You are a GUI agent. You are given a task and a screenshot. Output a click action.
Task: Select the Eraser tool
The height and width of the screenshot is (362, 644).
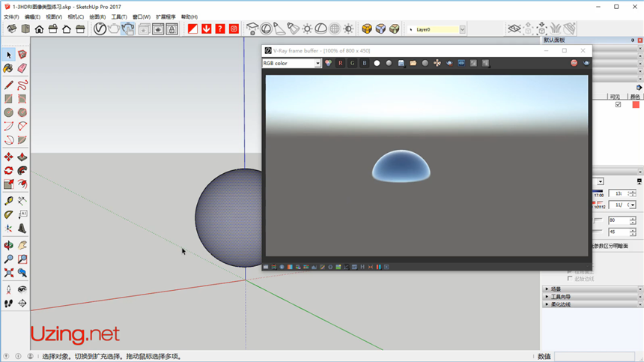(22, 68)
